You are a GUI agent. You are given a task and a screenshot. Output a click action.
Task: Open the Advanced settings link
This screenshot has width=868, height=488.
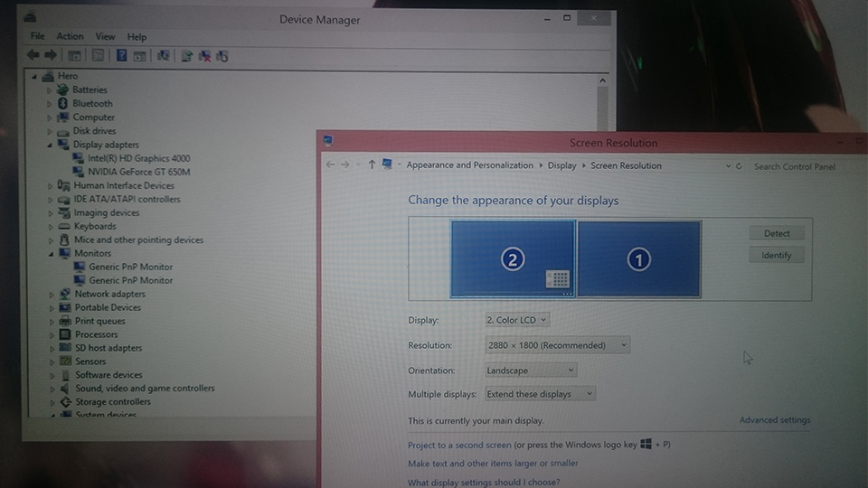(x=775, y=420)
